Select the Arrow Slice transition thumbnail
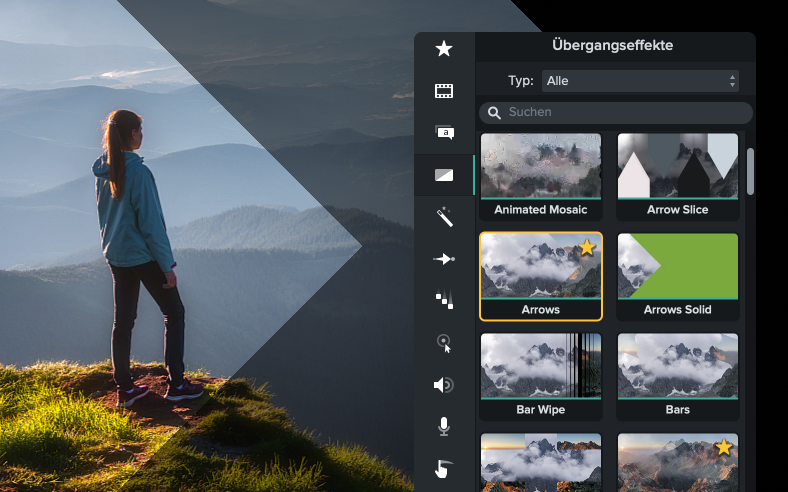Viewport: 788px width, 492px height. 678,166
